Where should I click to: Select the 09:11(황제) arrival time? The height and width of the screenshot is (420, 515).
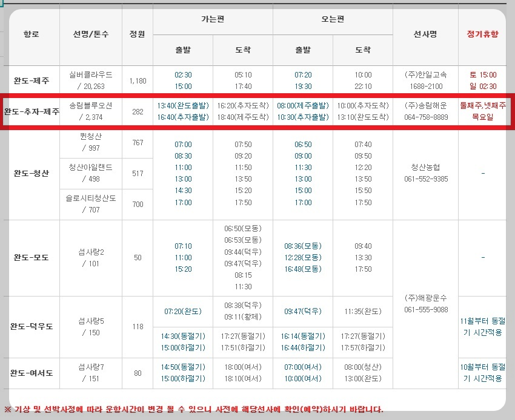point(243,317)
